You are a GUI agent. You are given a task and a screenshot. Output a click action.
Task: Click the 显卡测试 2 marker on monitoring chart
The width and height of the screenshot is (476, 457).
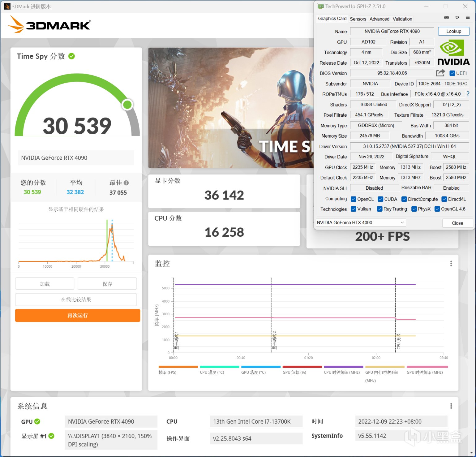coord(274,340)
